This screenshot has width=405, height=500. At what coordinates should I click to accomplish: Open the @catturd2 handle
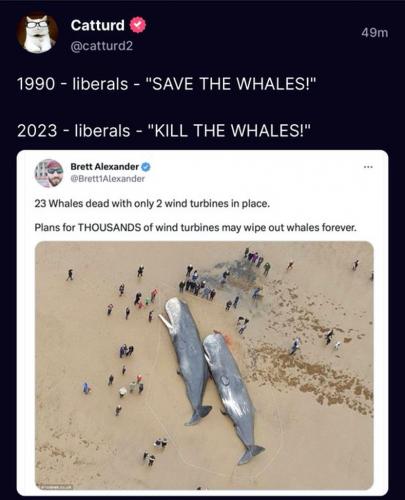click(102, 46)
